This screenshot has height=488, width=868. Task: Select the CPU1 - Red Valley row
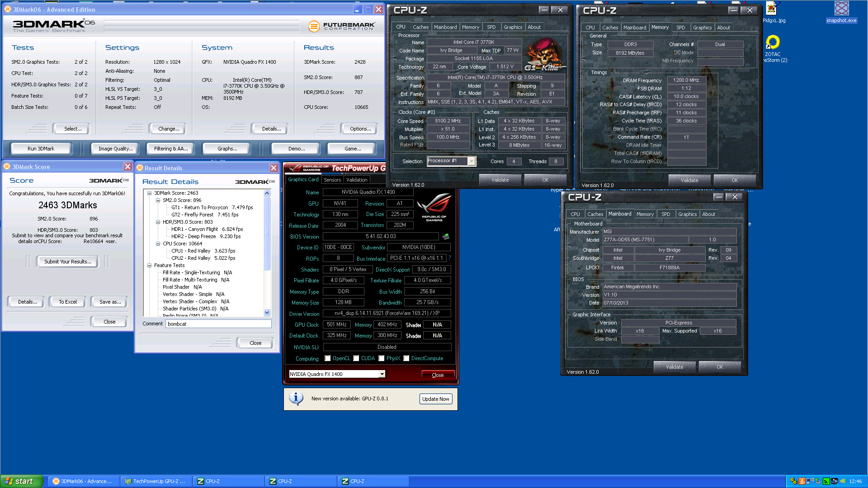click(x=203, y=251)
